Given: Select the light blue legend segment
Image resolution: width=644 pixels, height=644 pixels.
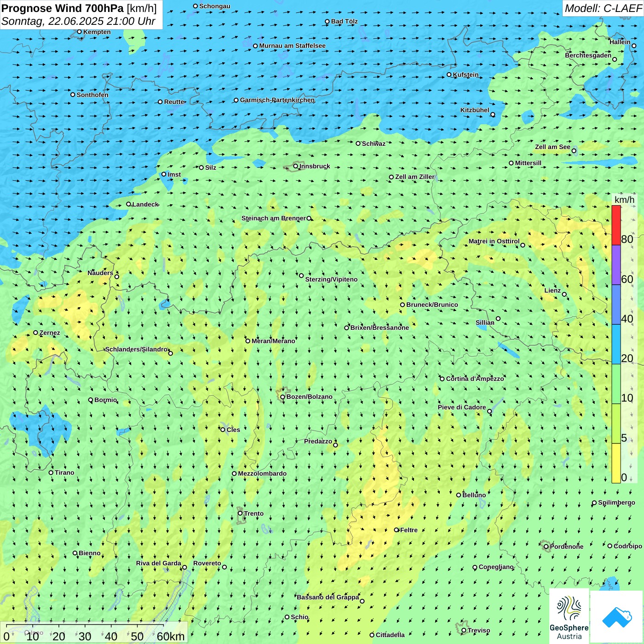Looking at the screenshot, I should tap(616, 345).
